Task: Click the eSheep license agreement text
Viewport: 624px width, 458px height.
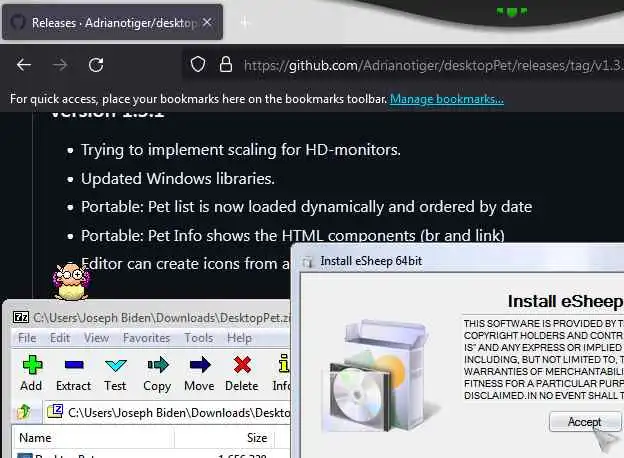Action: [544, 359]
